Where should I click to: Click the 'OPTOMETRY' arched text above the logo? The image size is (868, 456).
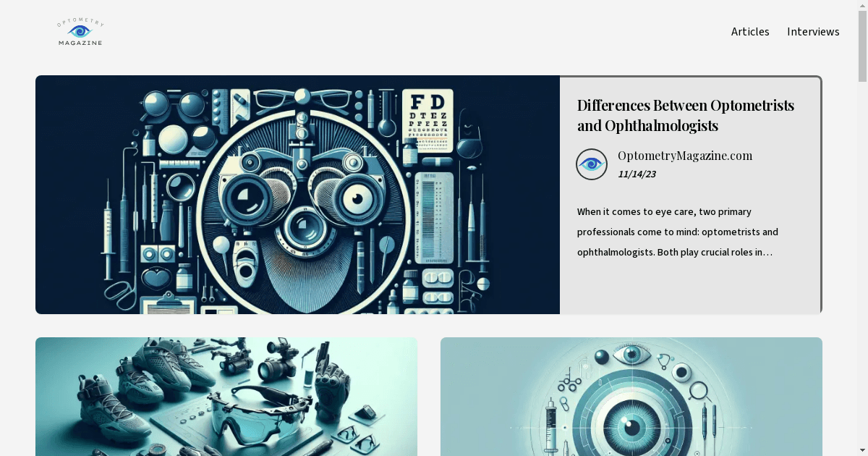[x=79, y=22]
